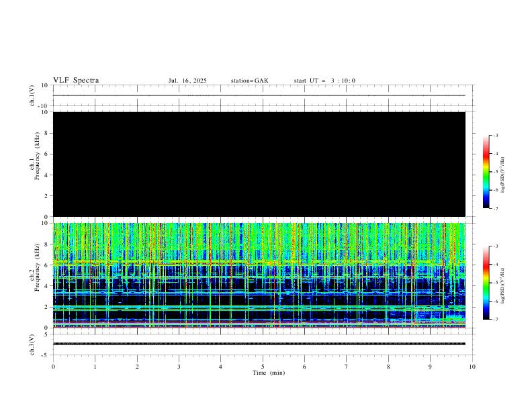Click the "-7" tick on lower colorbar
532x411 pixels.
[495, 319]
